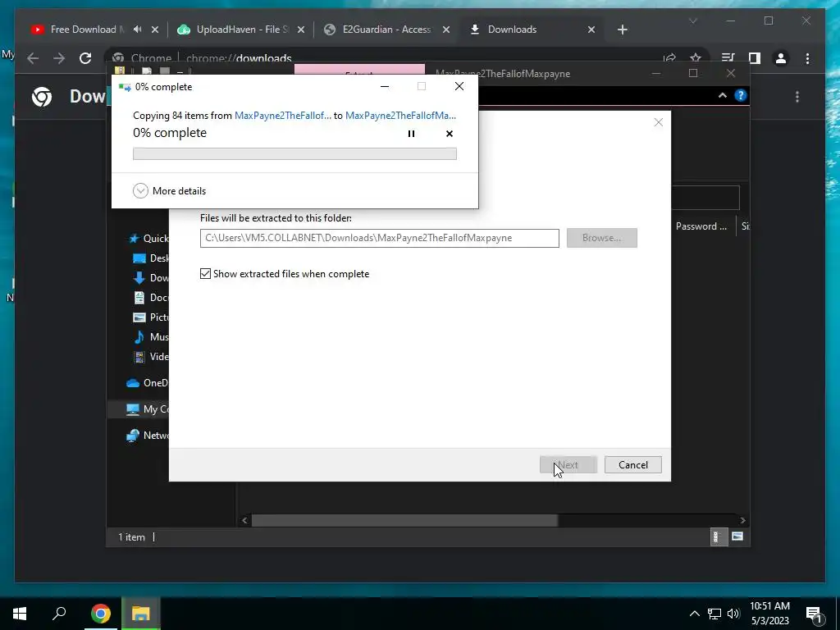Open Videos in Explorer sidebar
The image size is (840, 630).
[151, 357]
